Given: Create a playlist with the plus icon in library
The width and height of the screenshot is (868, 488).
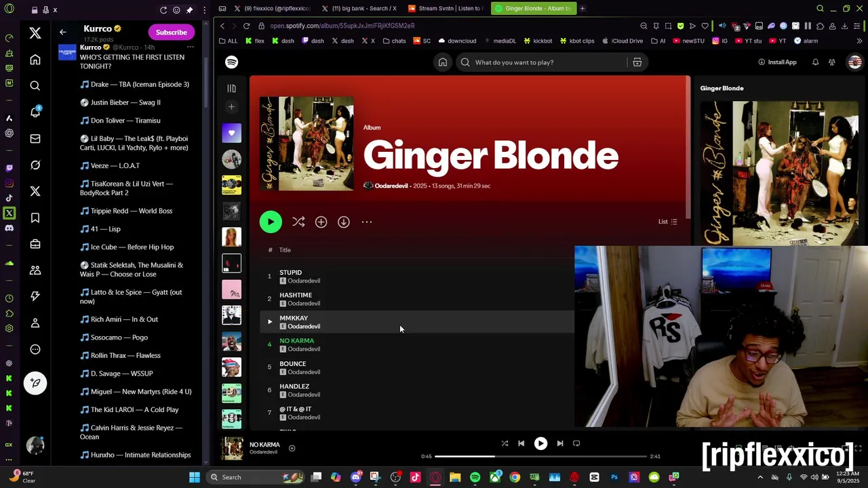Looking at the screenshot, I should (231, 107).
